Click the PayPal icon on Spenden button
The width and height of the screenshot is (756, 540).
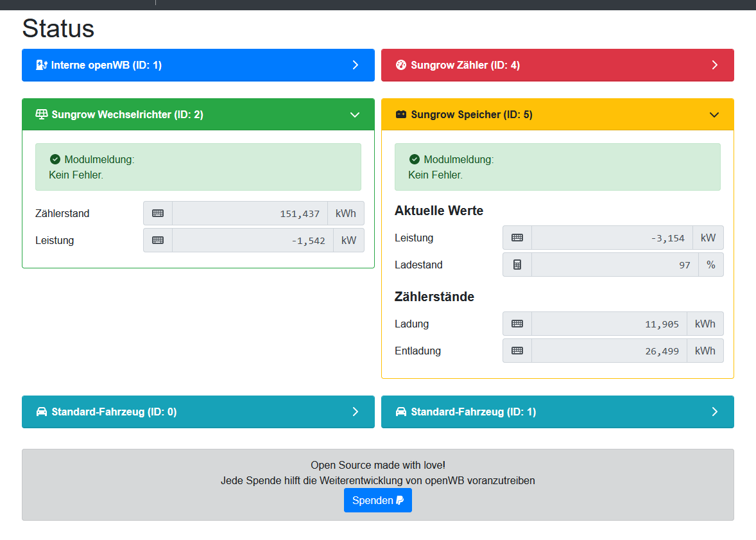[400, 500]
